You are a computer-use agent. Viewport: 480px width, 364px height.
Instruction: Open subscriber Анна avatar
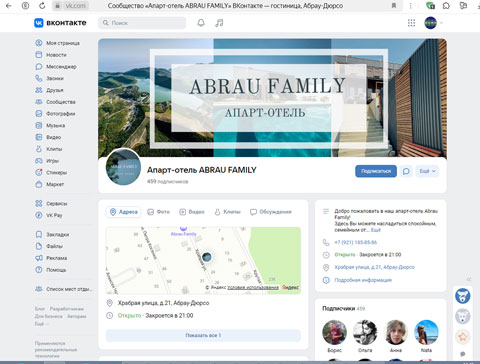(396, 332)
